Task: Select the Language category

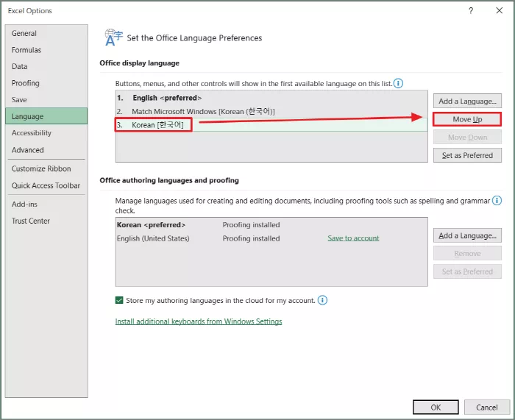Action: coord(46,116)
